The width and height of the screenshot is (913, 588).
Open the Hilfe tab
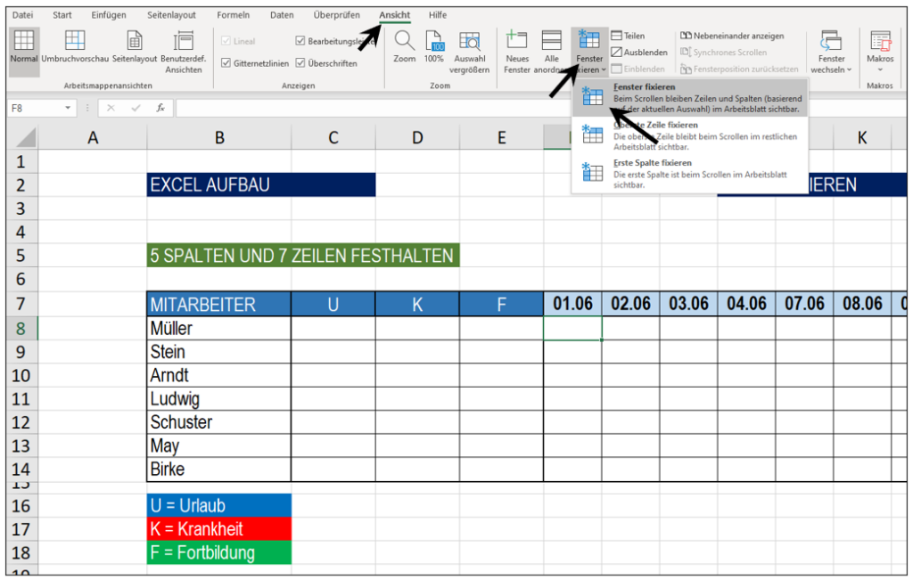pyautogui.click(x=438, y=15)
